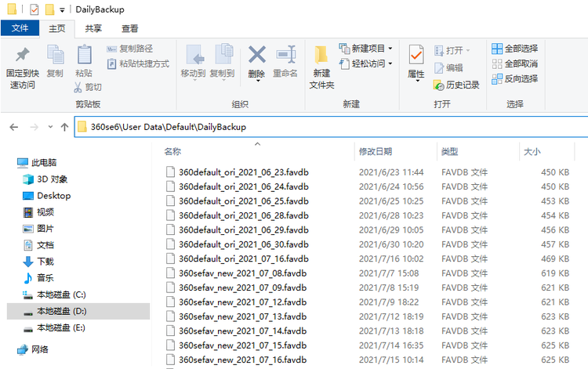This screenshot has width=588, height=369.
Task: Switch to the 共享 ribbon tab
Action: 93,28
